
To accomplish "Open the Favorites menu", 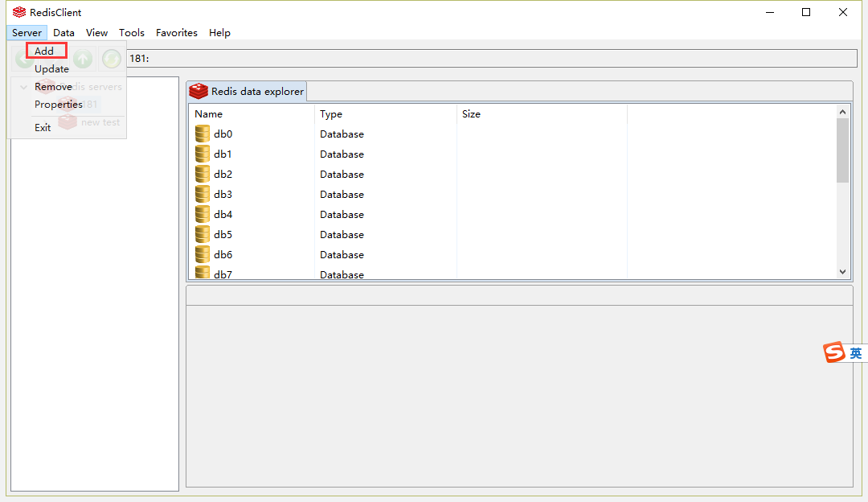I will pos(177,33).
